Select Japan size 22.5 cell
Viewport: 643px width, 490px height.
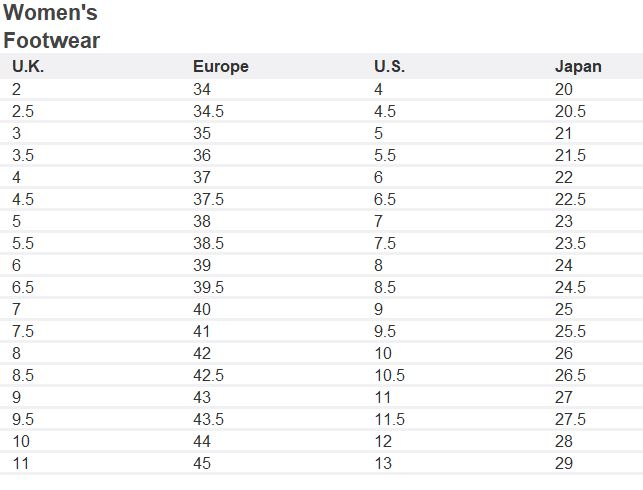(570, 199)
